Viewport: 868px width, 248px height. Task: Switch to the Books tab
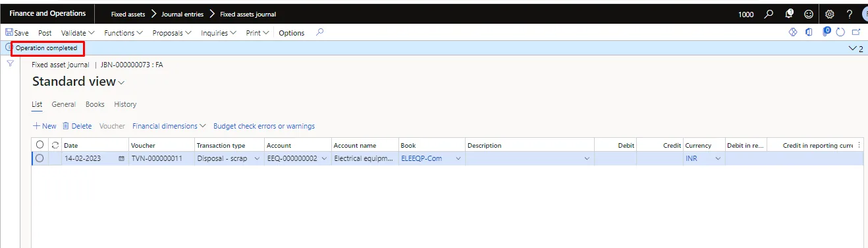point(95,104)
